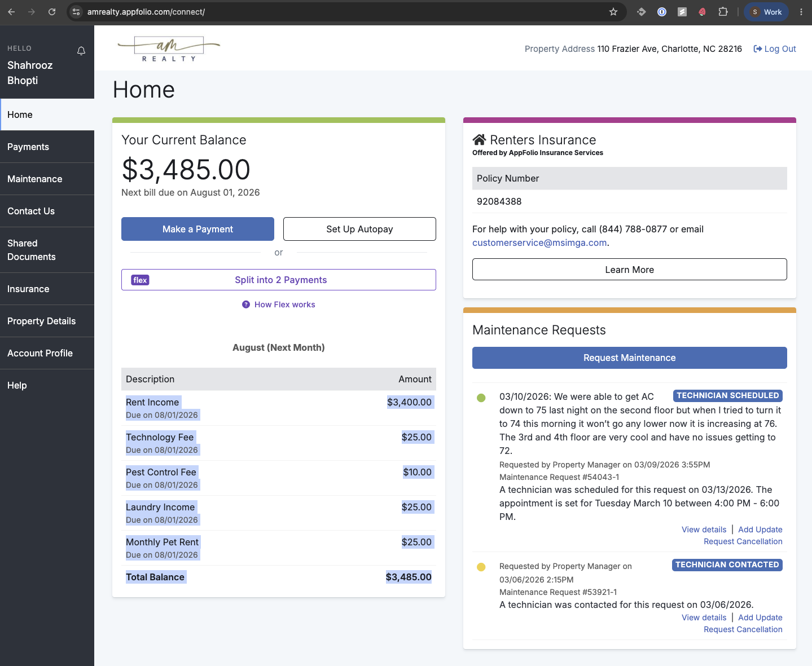The image size is (812, 666).
Task: Click the browser back arrow
Action: (11, 12)
